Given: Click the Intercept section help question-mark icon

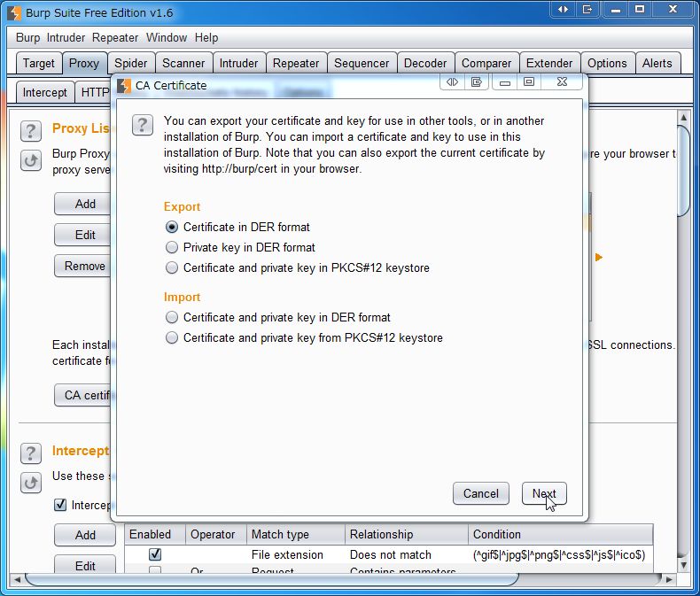Looking at the screenshot, I should 31,453.
